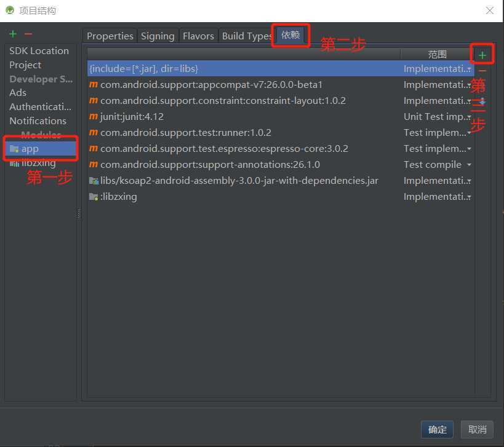Image resolution: width=504 pixels, height=447 pixels.
Task: Open scope dropdown for the espresso-core row
Action: coord(469,149)
